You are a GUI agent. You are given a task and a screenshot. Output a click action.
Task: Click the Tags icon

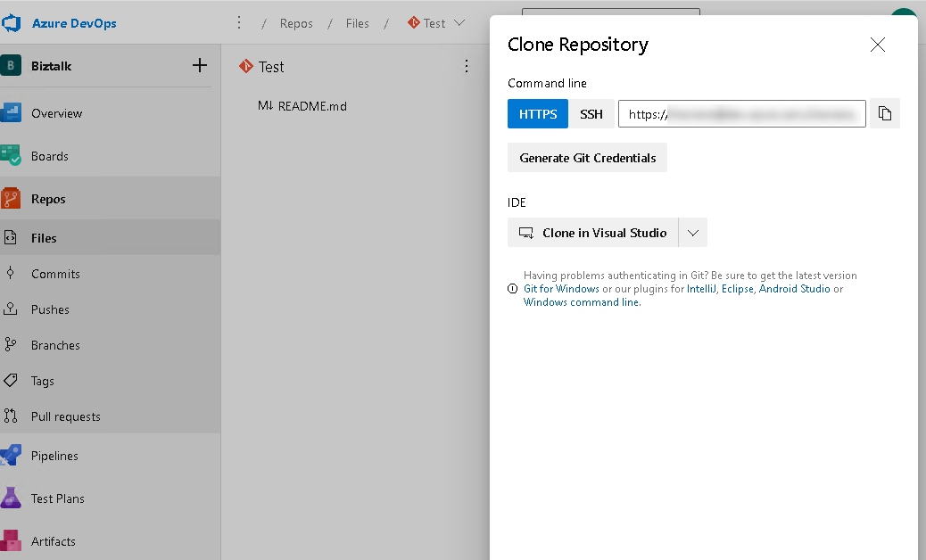point(10,380)
